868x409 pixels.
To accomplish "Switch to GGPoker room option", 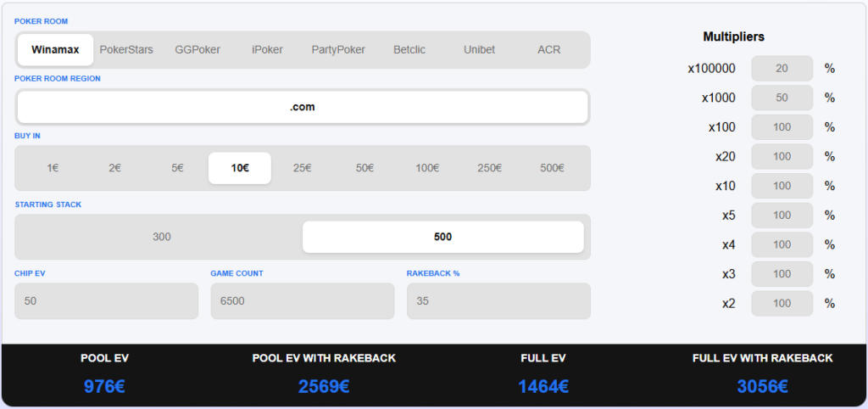I will point(198,50).
